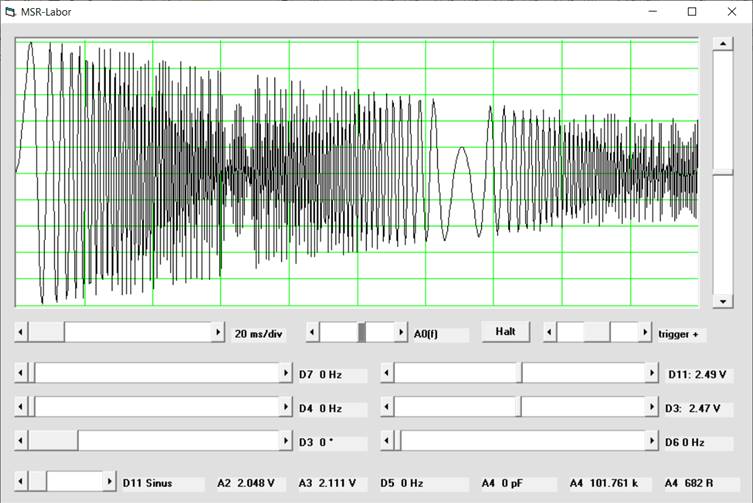753x503 pixels.
Task: Click right arrow of A0(f) scrollbar
Action: point(401,332)
